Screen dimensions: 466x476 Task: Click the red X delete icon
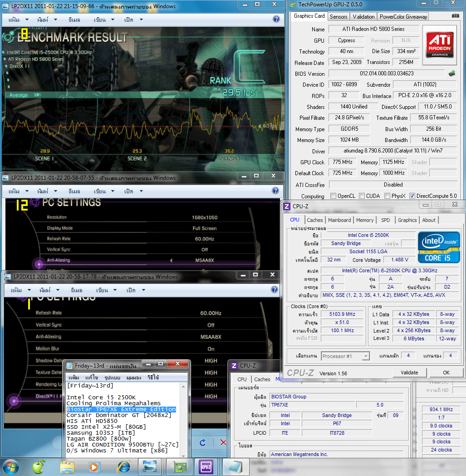click(223, 442)
